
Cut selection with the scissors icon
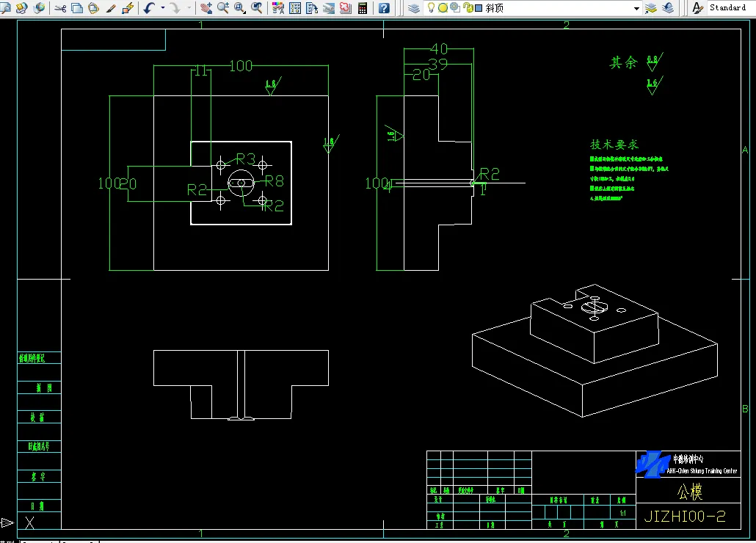60,8
